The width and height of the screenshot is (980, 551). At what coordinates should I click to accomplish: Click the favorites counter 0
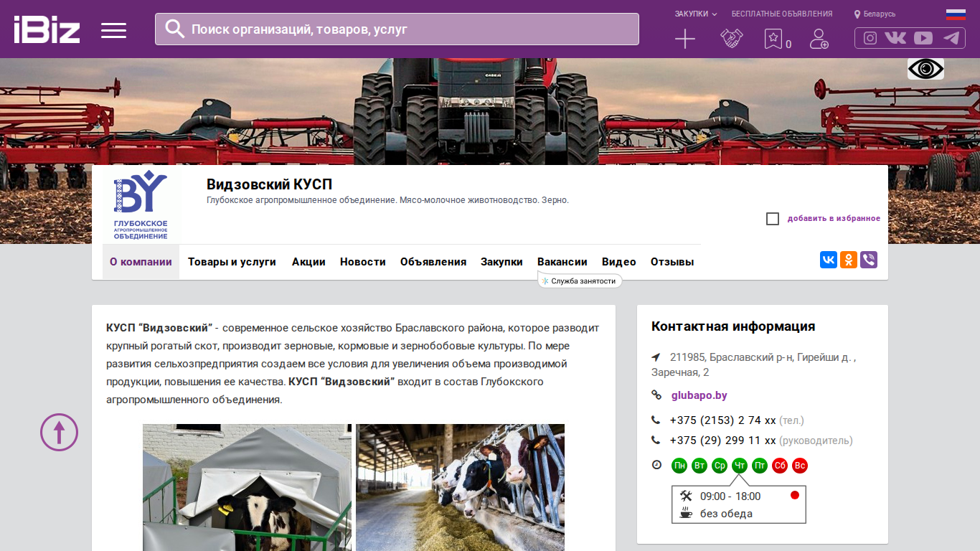[788, 44]
